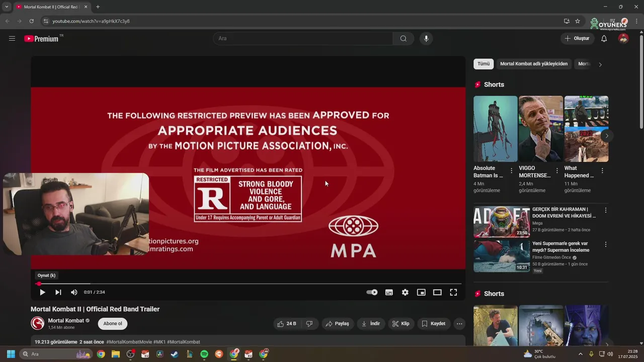Open options for the What Happened short
The width and height of the screenshot is (644, 362).
(x=602, y=171)
